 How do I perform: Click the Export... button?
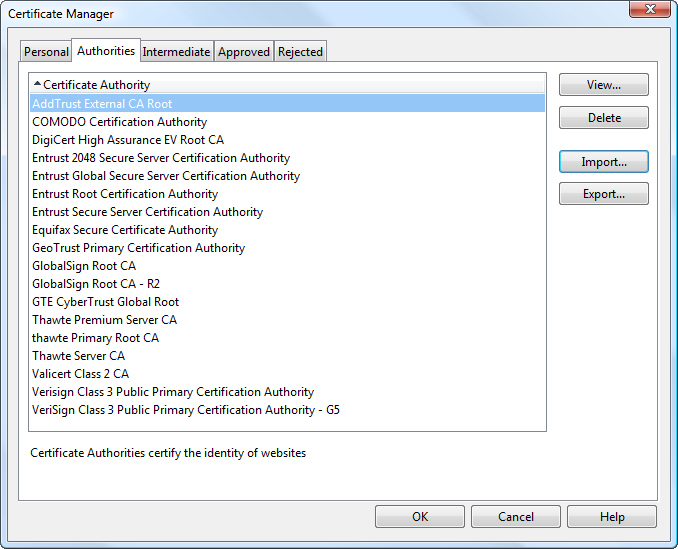[604, 194]
